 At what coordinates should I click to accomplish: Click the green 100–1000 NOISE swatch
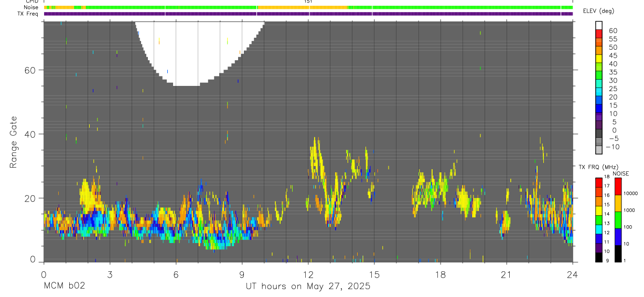pos(618,220)
